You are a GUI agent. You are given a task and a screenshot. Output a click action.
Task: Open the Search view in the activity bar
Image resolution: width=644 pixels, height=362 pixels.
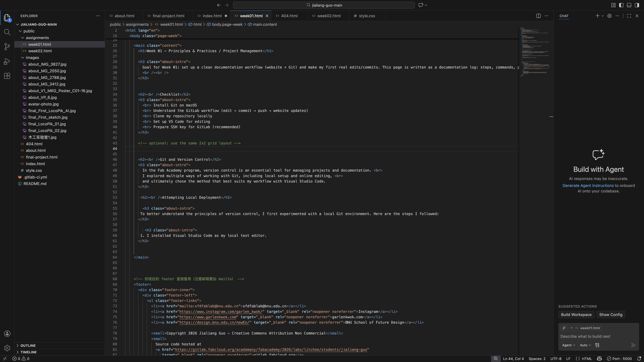point(7,32)
